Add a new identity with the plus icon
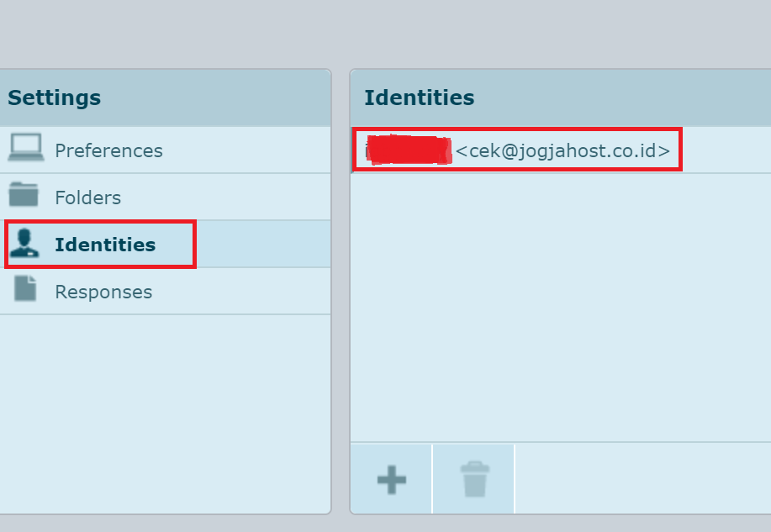This screenshot has height=532, width=771. click(391, 480)
